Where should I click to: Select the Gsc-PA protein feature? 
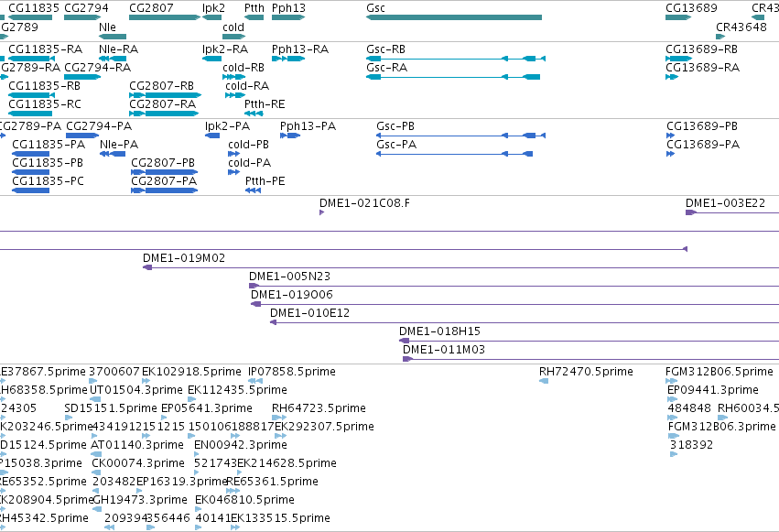click(x=455, y=154)
